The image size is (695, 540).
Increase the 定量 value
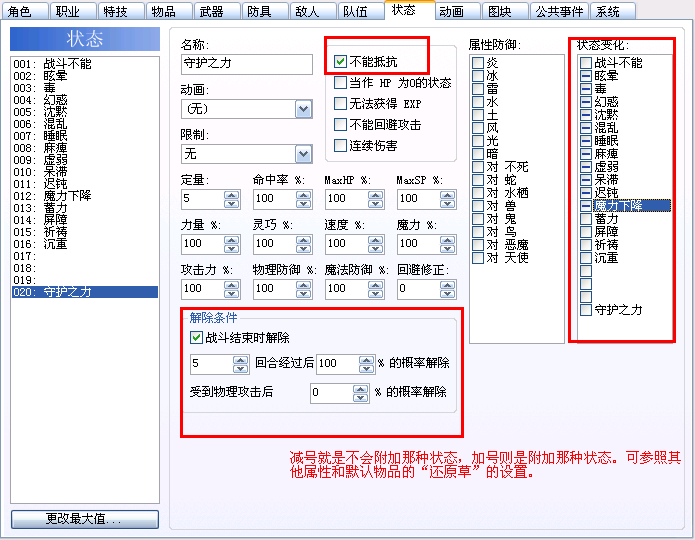pos(231,195)
